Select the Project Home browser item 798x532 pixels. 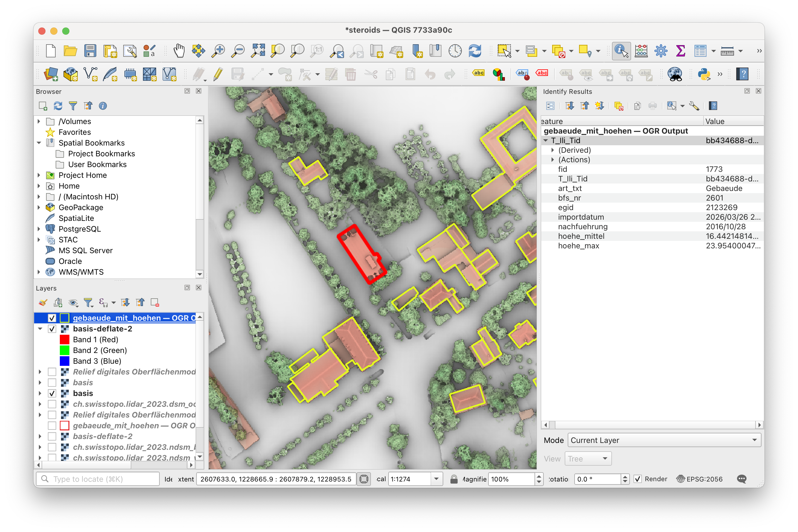[x=83, y=175]
